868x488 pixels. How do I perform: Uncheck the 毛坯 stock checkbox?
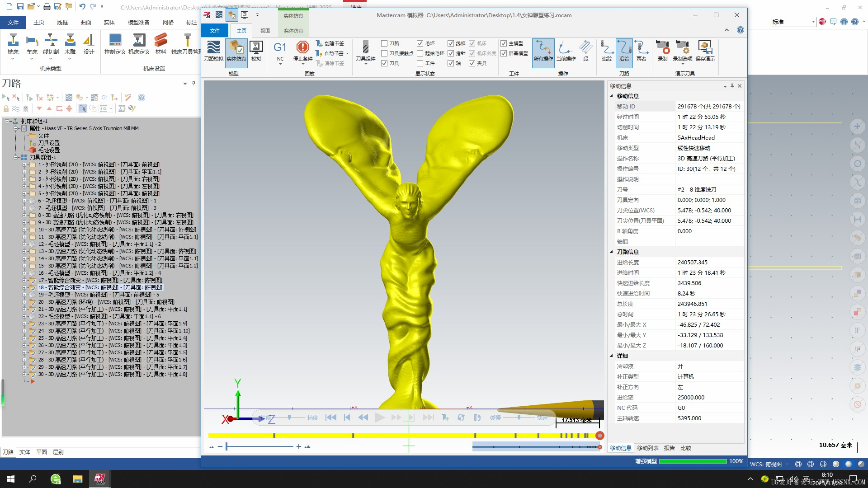420,43
